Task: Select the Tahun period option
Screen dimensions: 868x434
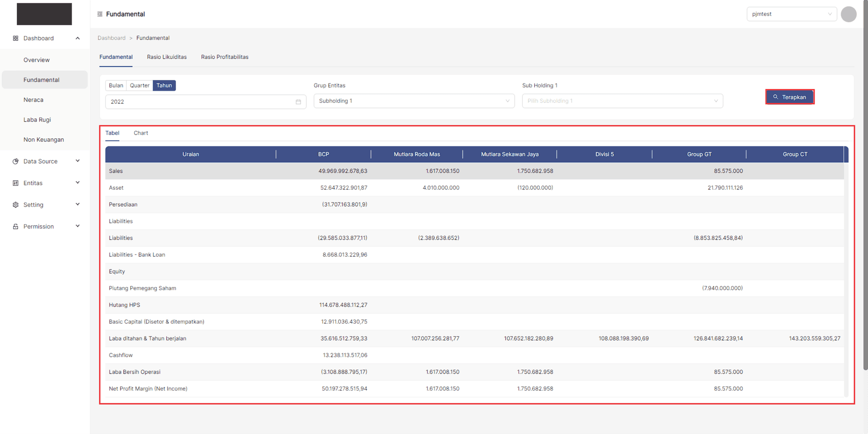Action: click(x=164, y=86)
